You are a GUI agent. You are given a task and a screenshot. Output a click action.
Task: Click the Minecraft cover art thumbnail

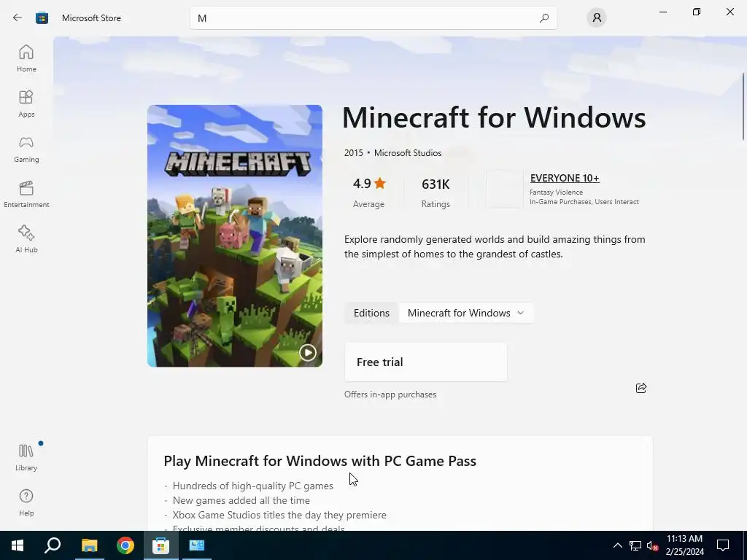pyautogui.click(x=235, y=236)
